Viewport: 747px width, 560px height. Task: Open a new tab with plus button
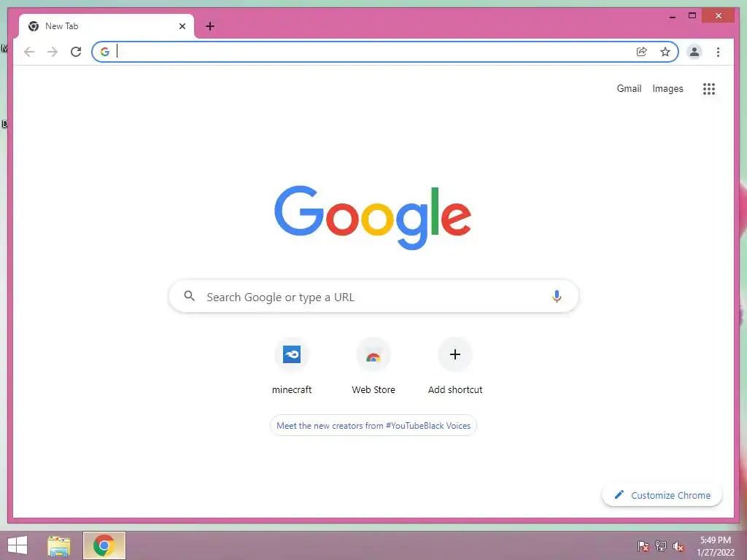(209, 26)
